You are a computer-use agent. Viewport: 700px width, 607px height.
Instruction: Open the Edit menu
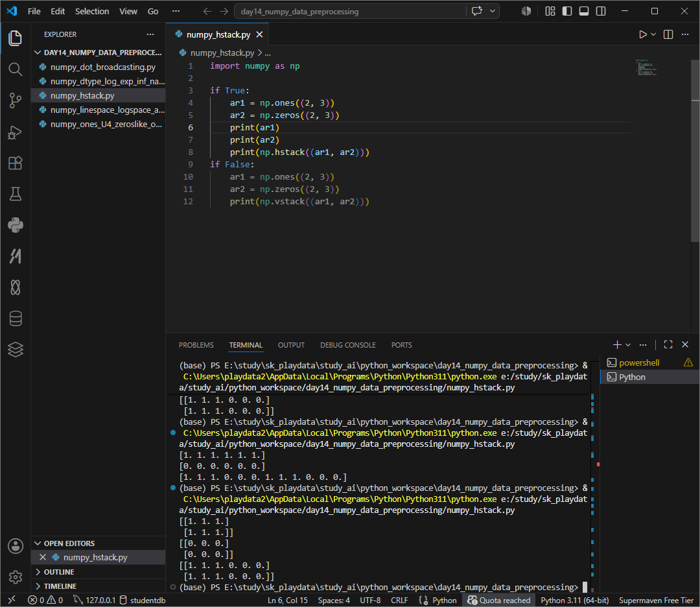coord(58,11)
